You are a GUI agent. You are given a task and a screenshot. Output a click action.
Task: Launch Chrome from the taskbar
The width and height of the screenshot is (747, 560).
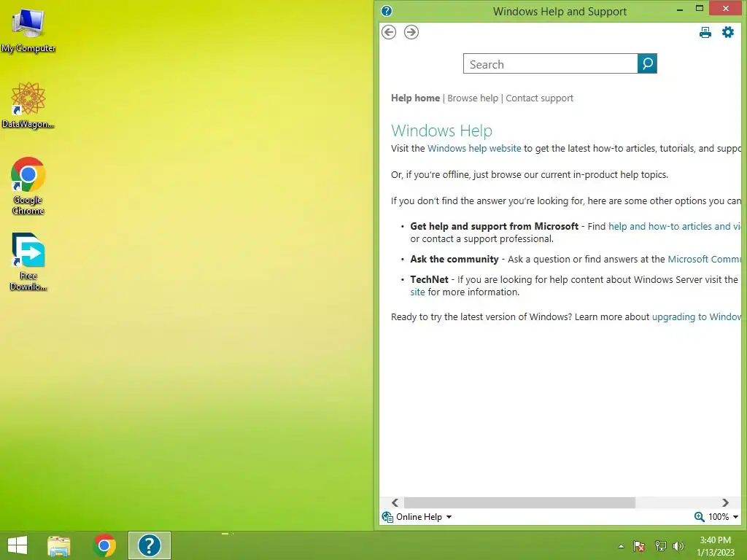pyautogui.click(x=104, y=545)
